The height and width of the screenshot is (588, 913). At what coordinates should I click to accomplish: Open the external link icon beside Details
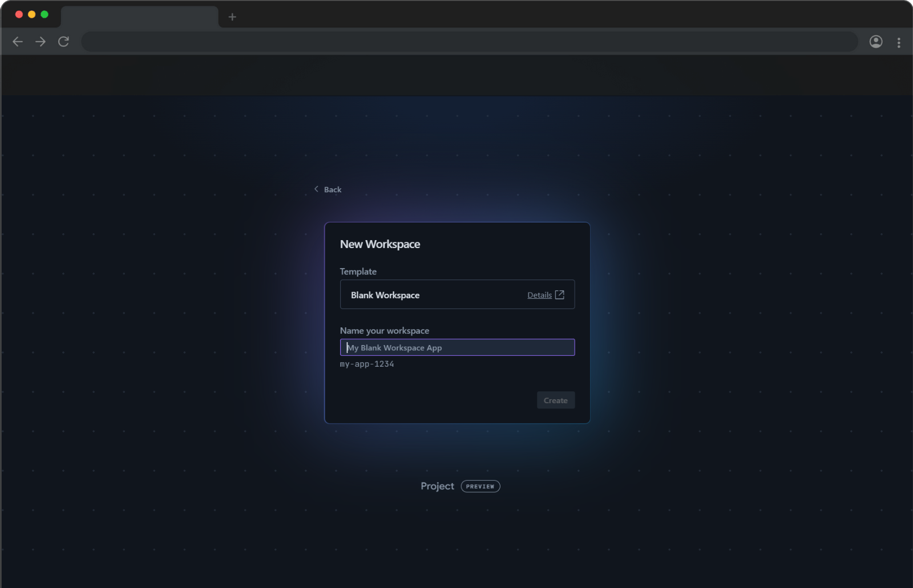(560, 295)
